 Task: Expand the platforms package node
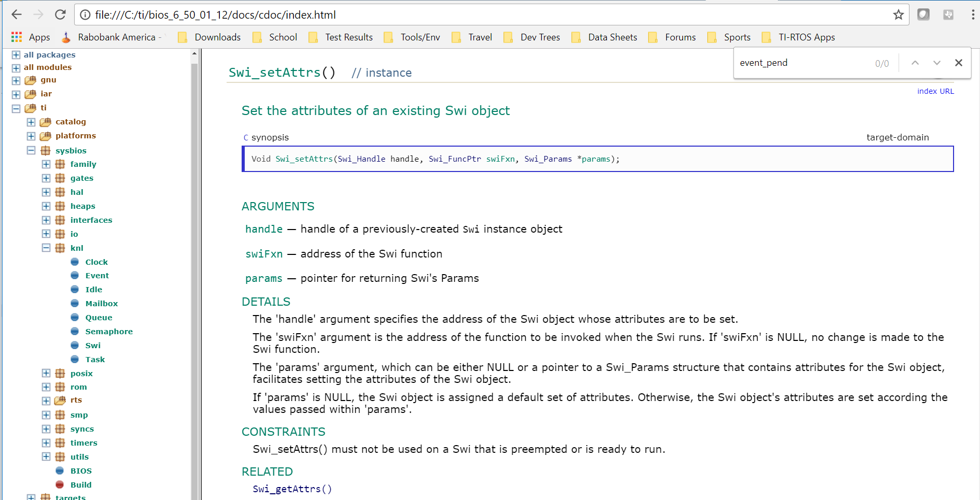pyautogui.click(x=31, y=136)
